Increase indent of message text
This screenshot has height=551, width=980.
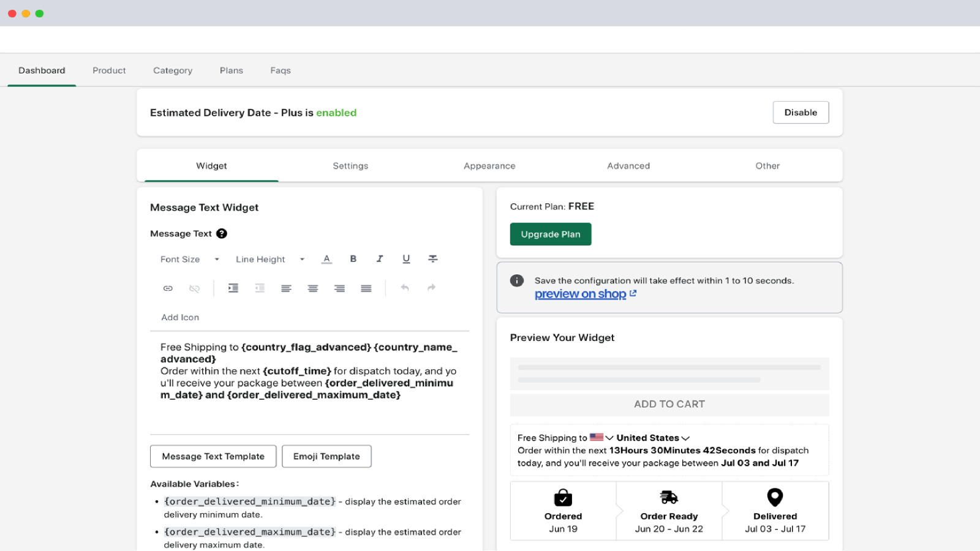pos(233,288)
